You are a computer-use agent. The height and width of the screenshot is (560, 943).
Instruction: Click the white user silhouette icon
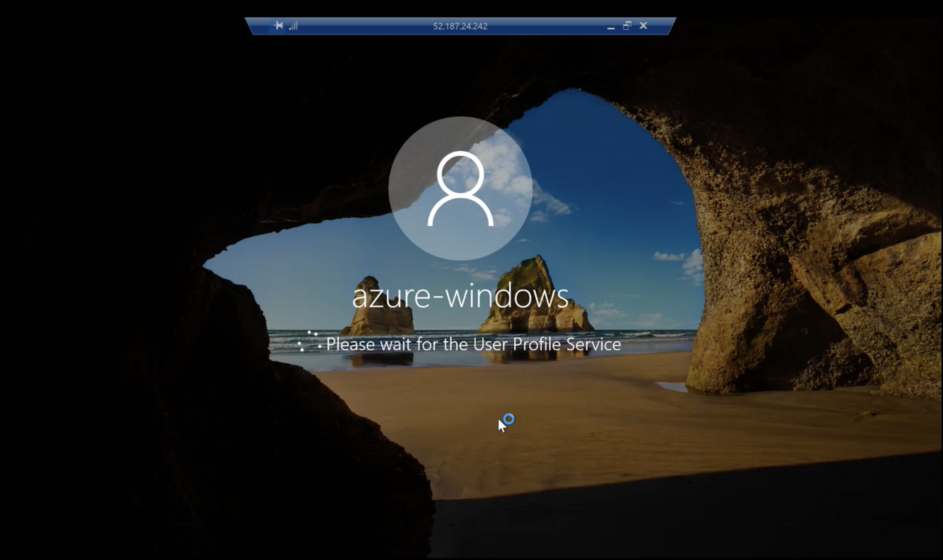[460, 188]
